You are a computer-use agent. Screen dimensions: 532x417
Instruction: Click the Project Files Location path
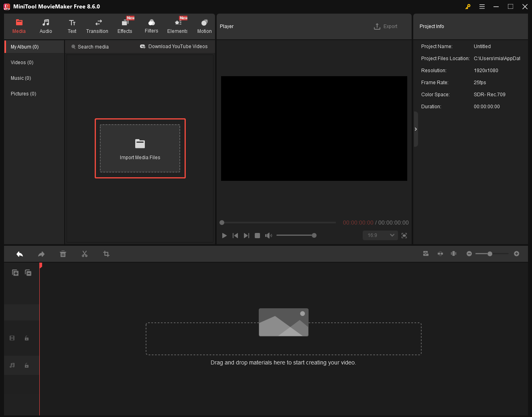coord(497,59)
